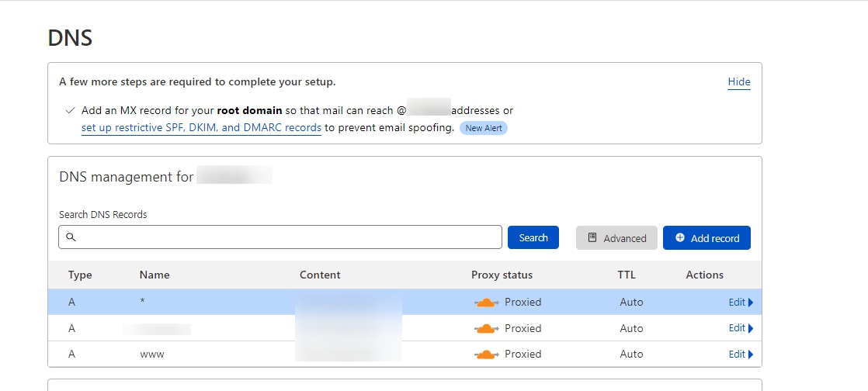This screenshot has height=391, width=868.
Task: Open SPF, DKIM, and DMARC records link
Action: [201, 128]
